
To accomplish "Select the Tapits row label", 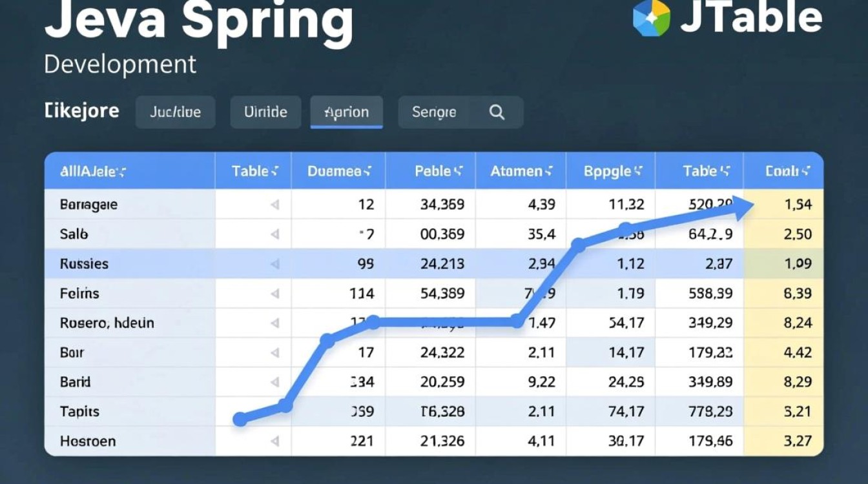I will 79,412.
